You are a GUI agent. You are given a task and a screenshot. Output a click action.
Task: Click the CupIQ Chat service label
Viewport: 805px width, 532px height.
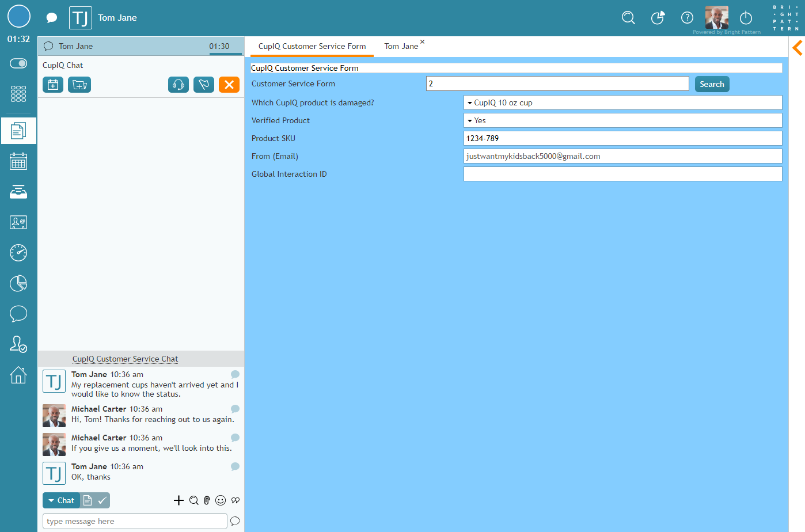coord(63,65)
